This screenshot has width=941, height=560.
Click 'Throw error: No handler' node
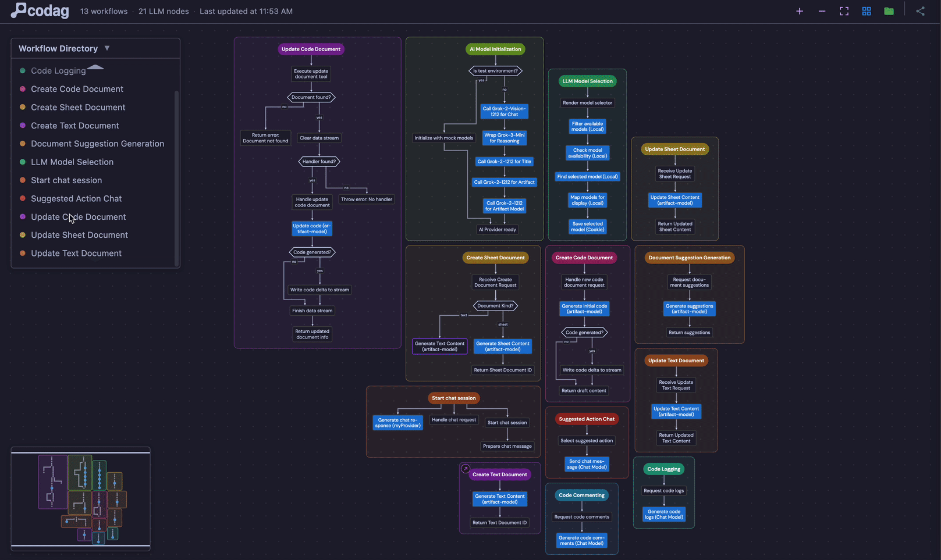[x=367, y=199]
